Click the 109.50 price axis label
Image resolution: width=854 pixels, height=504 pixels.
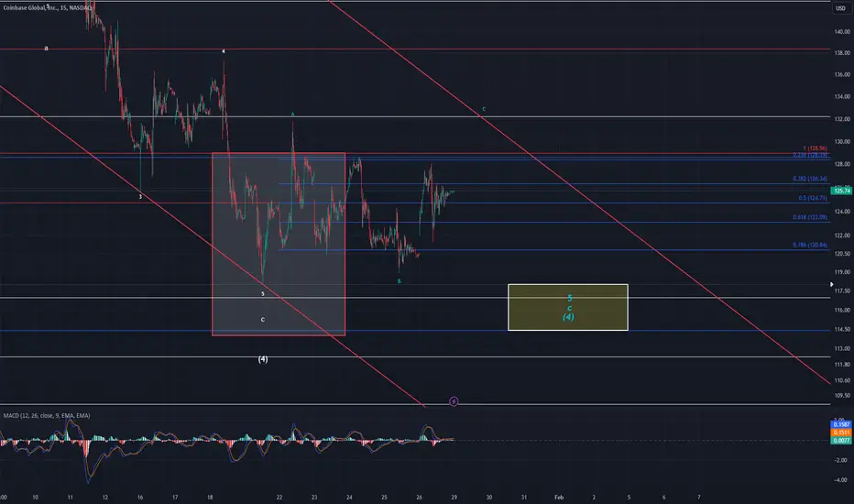point(842,396)
